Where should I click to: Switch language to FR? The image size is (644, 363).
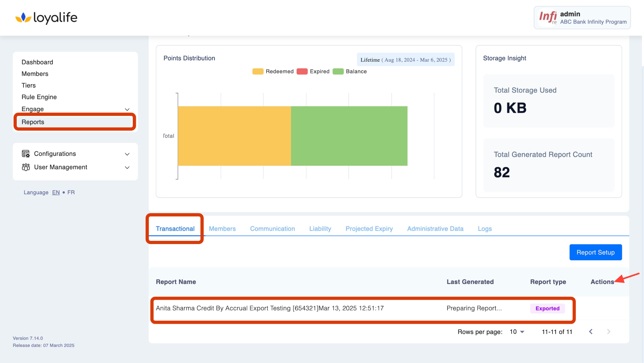(71, 192)
